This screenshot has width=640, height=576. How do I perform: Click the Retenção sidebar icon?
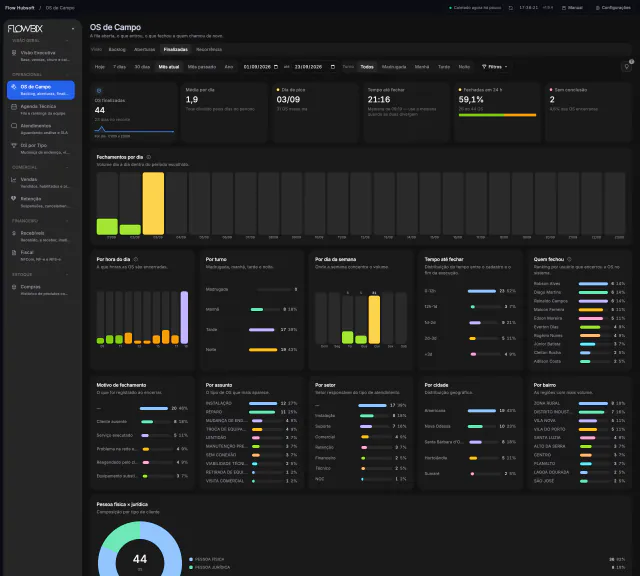(14, 198)
